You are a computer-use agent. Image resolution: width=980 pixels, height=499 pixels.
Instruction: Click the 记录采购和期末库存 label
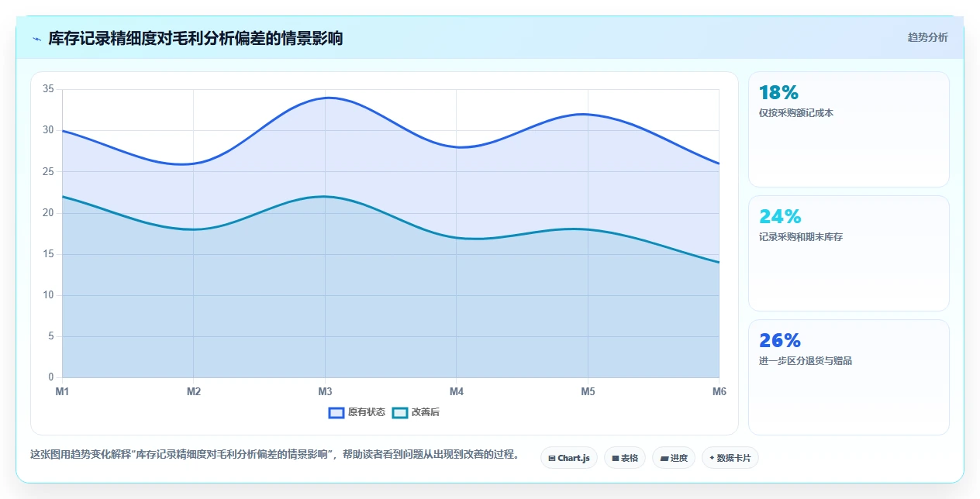801,237
